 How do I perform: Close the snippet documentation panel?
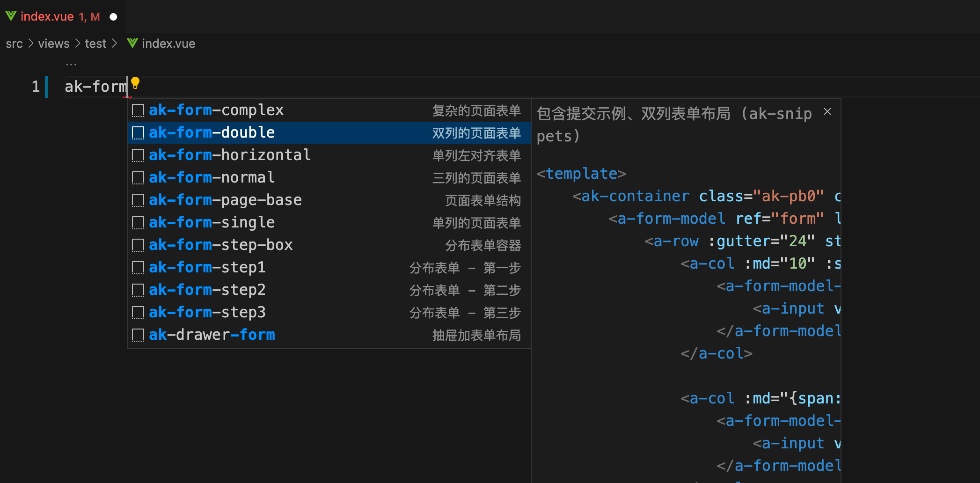click(827, 112)
